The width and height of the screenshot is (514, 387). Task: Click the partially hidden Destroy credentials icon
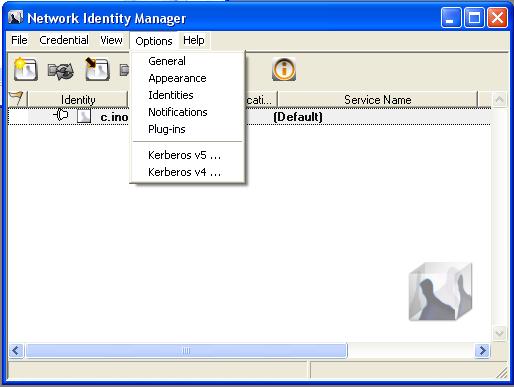[x=125, y=70]
